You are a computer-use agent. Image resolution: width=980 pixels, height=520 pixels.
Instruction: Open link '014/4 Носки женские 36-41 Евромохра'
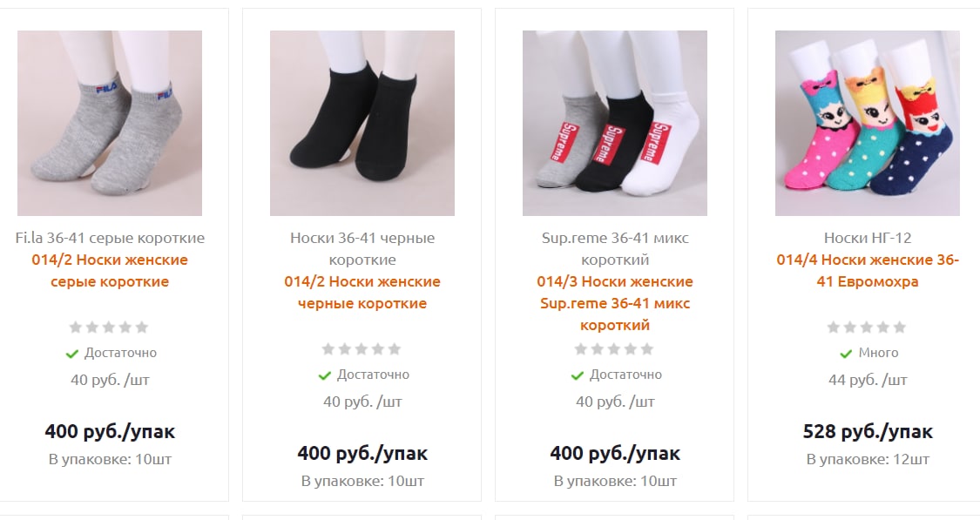click(867, 271)
